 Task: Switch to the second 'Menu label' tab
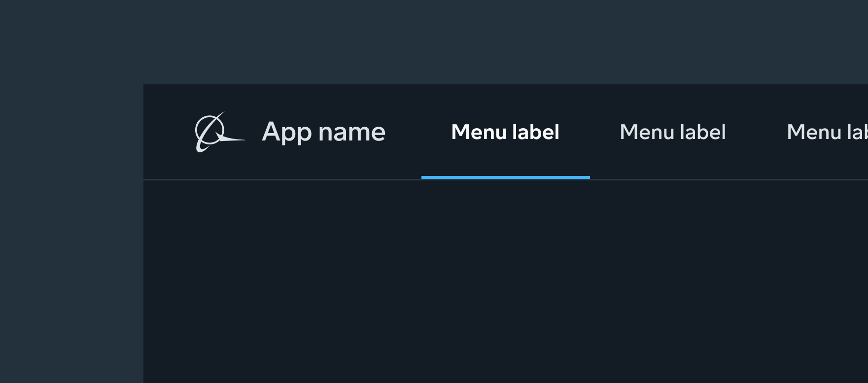coord(672,132)
